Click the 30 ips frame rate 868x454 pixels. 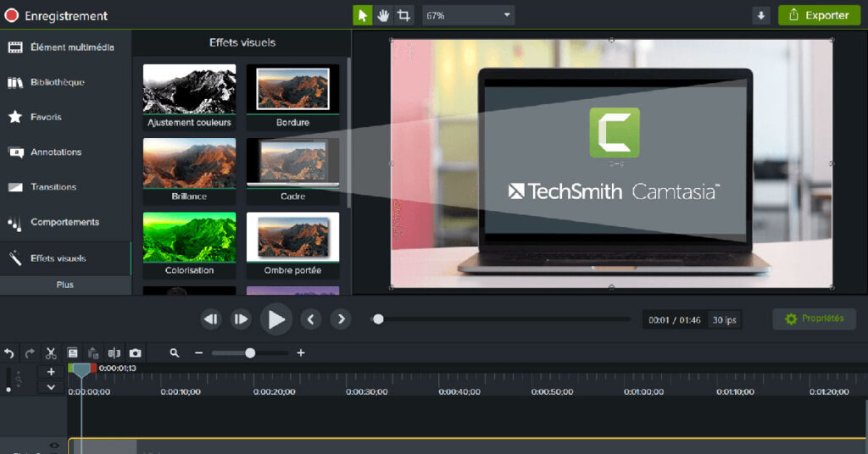[x=724, y=320]
